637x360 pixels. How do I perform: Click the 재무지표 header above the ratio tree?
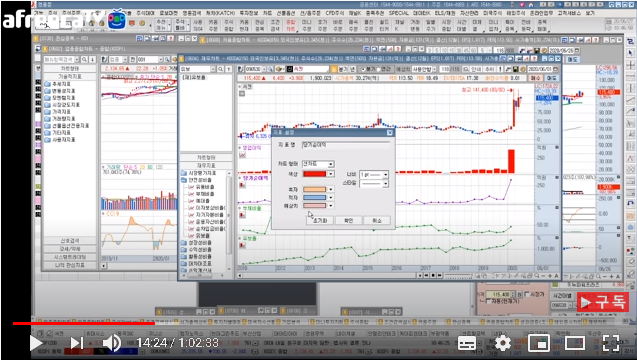point(206,165)
